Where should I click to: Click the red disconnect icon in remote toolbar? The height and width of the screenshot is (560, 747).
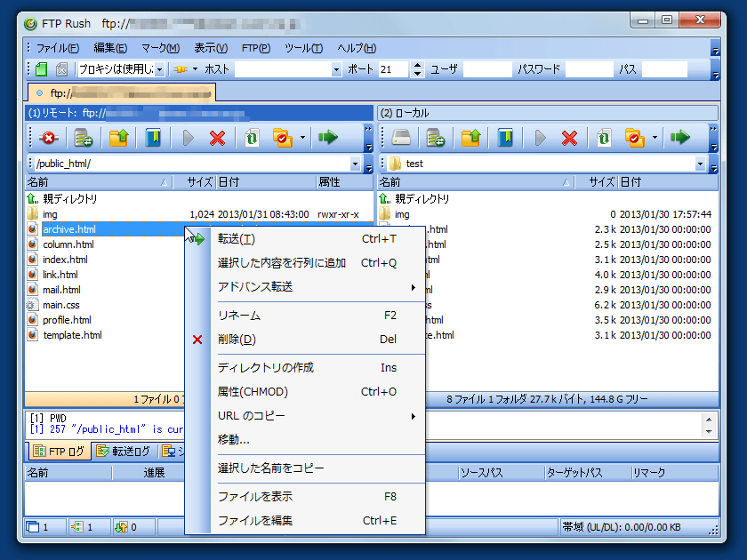(49, 138)
